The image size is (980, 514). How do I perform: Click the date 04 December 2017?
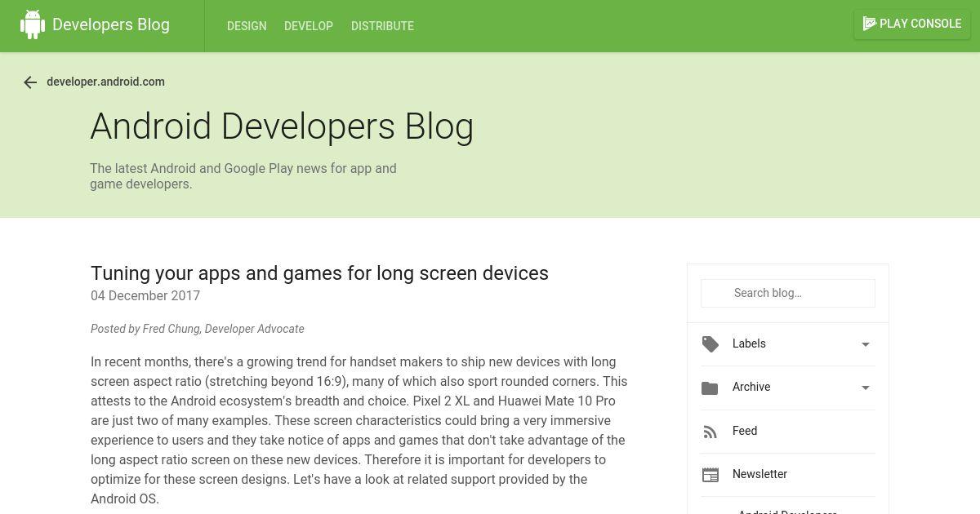[145, 295]
